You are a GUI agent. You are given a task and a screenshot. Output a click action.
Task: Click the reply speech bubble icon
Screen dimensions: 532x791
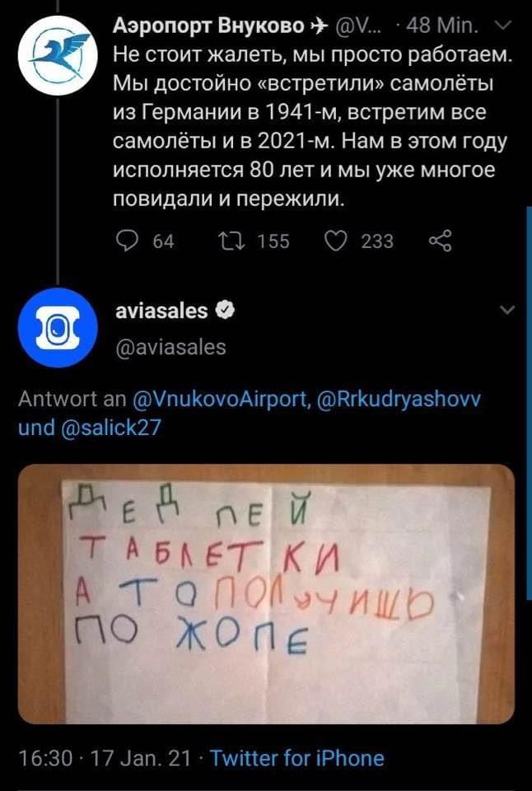click(125, 241)
